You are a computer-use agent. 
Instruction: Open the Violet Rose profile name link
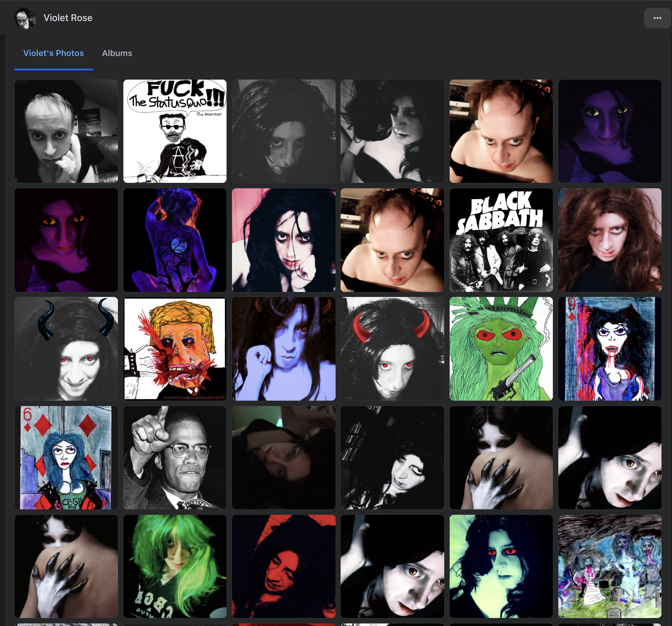68,18
